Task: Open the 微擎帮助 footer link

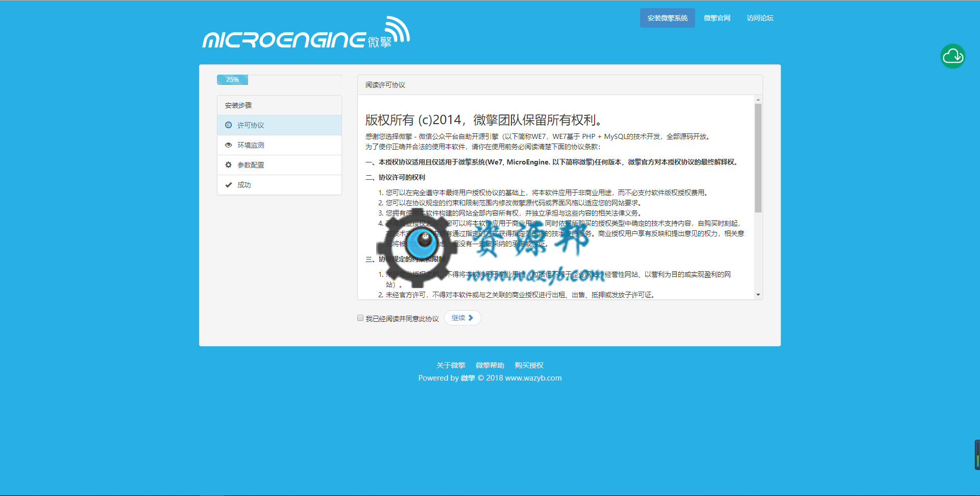Action: pyautogui.click(x=490, y=365)
